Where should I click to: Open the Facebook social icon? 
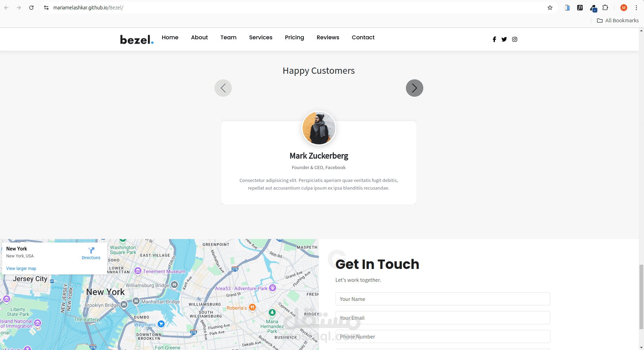click(x=494, y=39)
